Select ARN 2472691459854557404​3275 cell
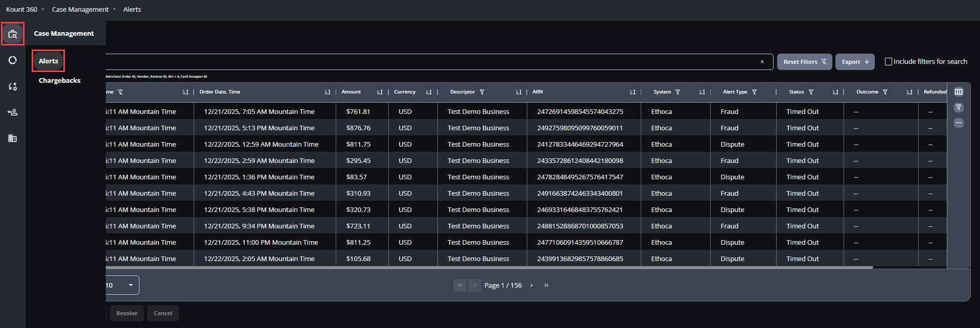This screenshot has width=980, height=328. click(x=580, y=112)
